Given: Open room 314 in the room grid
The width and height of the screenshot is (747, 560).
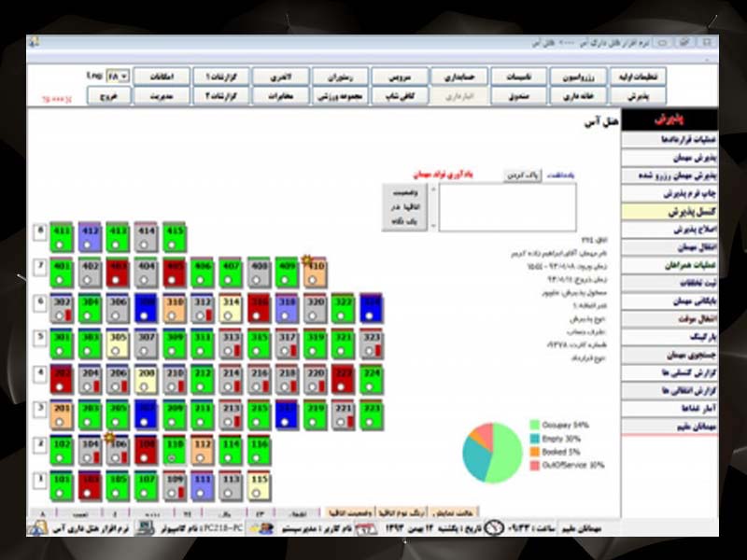Looking at the screenshot, I should (x=231, y=308).
